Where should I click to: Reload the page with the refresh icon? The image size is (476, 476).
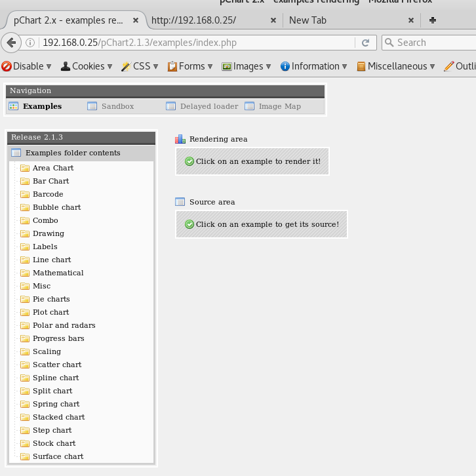365,43
